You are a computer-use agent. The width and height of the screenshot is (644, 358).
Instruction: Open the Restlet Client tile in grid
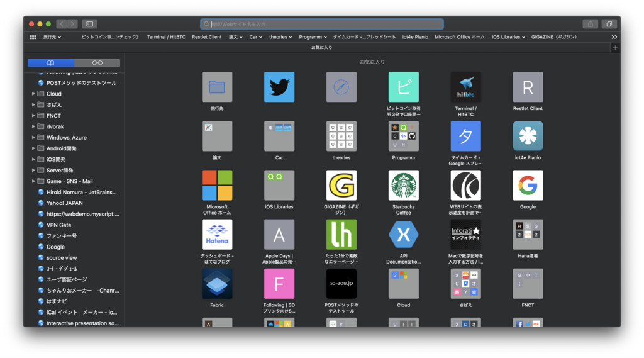528,87
